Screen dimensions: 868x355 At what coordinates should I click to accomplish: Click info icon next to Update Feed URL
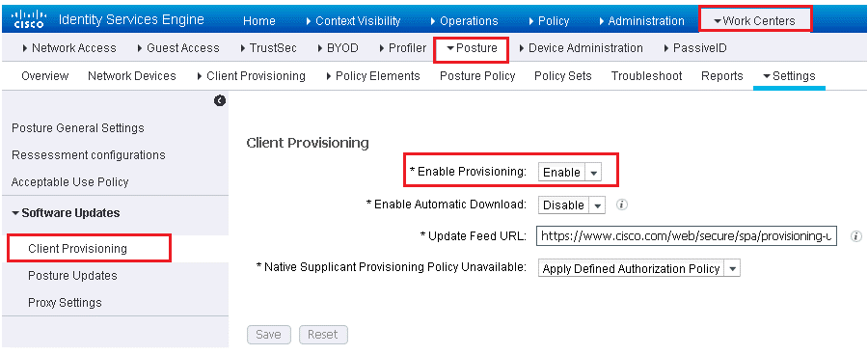856,236
